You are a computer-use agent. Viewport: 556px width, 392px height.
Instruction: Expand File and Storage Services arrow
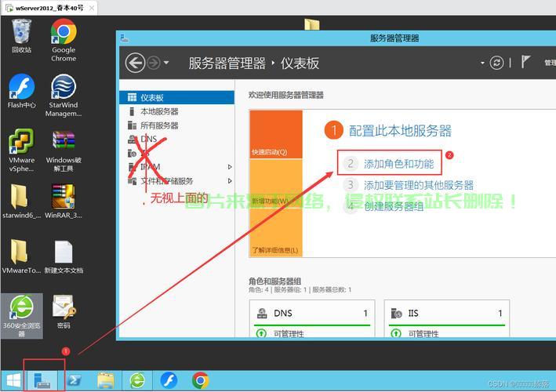click(230, 181)
